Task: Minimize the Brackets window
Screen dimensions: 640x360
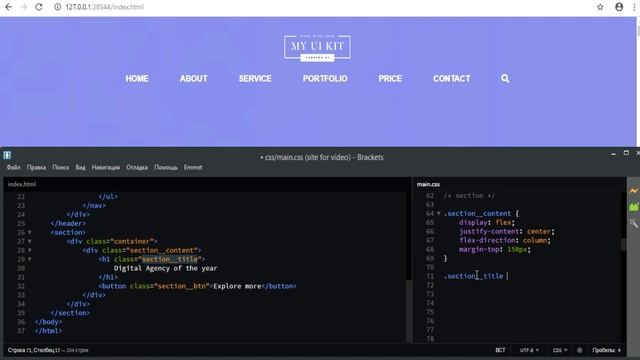Action: point(613,154)
